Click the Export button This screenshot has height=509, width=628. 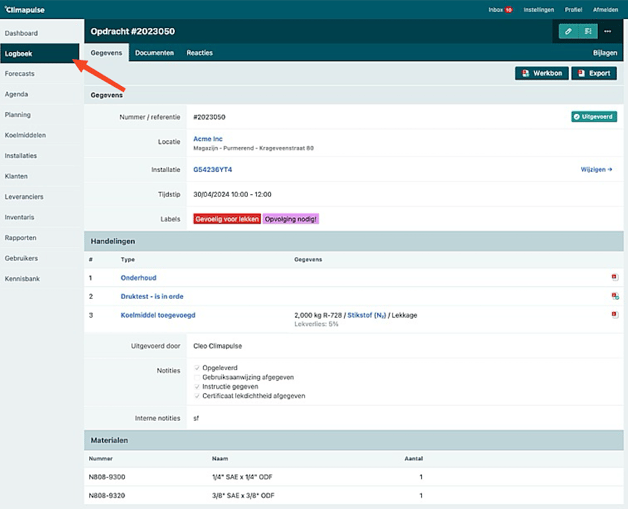(x=594, y=73)
